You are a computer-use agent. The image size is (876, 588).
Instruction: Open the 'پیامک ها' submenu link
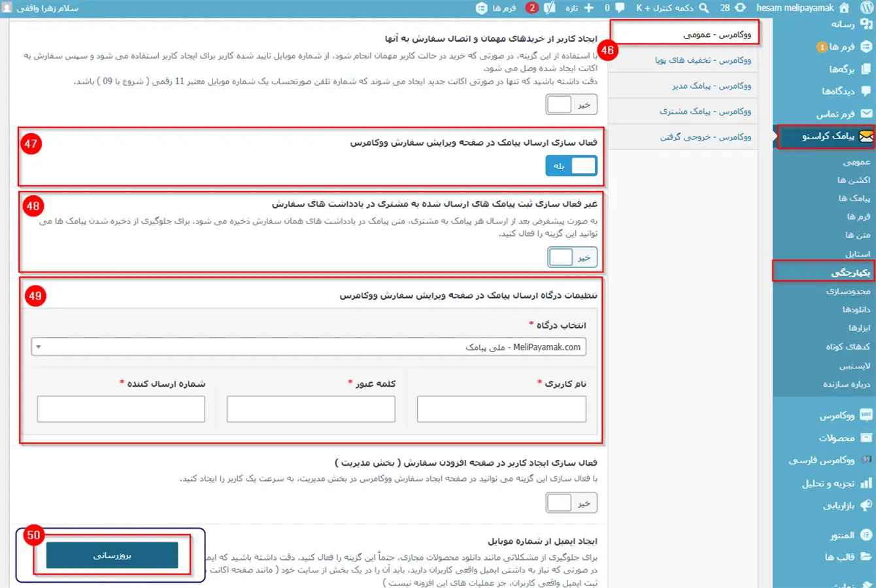point(854,198)
